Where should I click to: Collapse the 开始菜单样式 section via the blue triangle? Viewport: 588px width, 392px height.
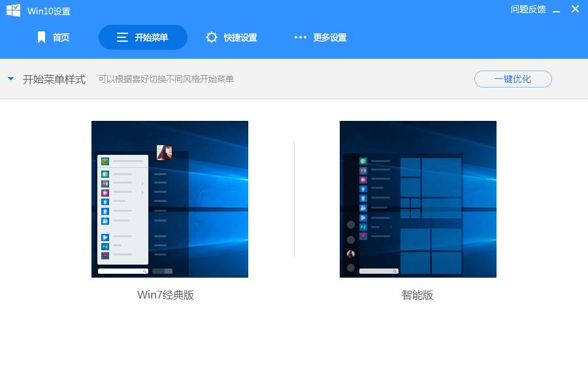(x=10, y=78)
